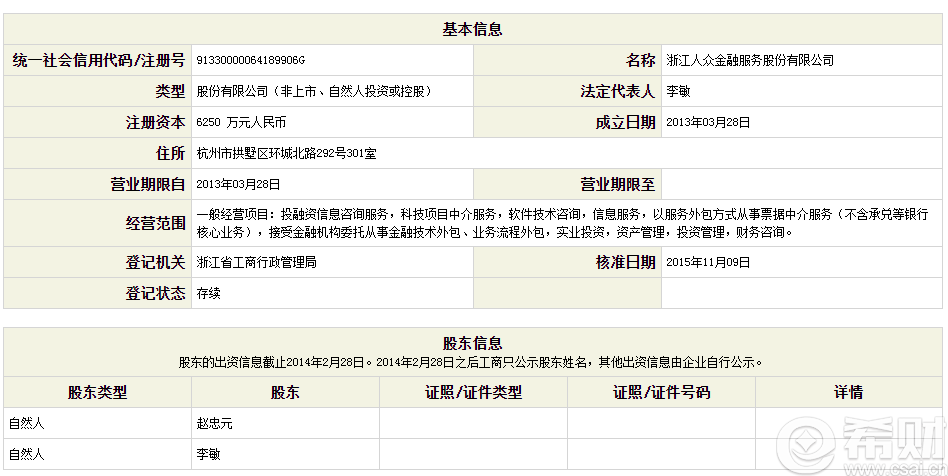948x476 pixels.
Task: Select registration authority 浙江省工商行政管理局
Action: (x=256, y=262)
